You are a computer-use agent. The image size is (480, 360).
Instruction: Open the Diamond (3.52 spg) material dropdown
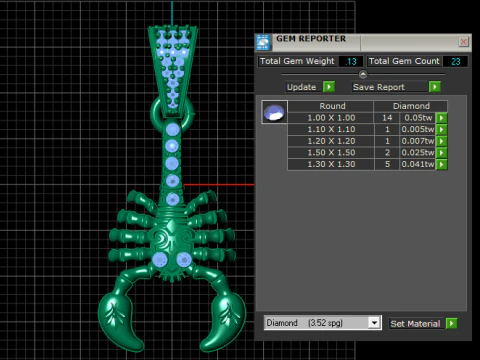point(375,323)
